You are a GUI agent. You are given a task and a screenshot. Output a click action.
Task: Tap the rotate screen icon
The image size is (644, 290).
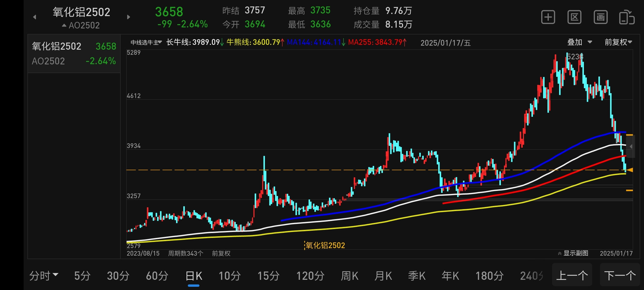pos(627,17)
